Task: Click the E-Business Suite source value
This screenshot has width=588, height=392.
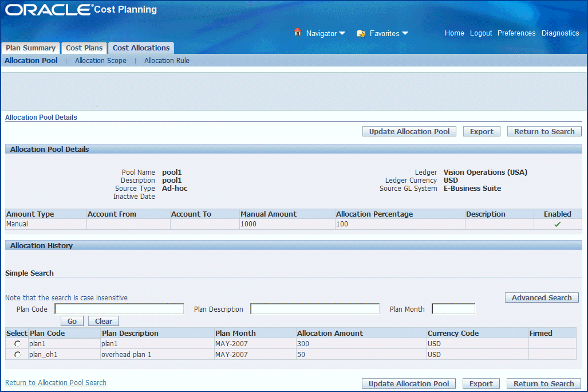Action: pos(472,189)
